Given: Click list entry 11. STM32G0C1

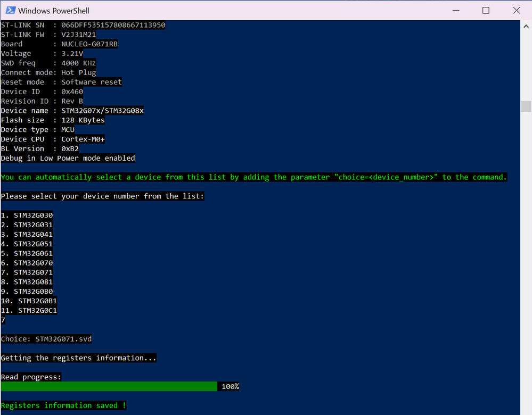Looking at the screenshot, I should 29,310.
